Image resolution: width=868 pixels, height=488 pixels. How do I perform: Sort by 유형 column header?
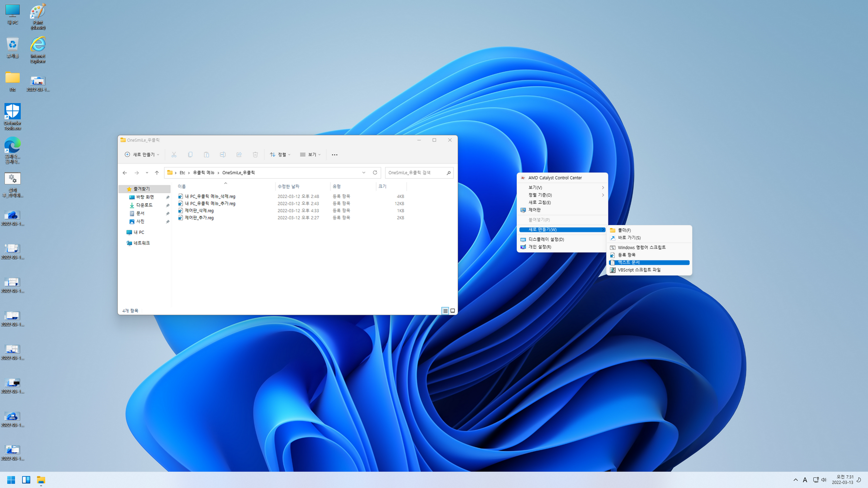pos(353,186)
